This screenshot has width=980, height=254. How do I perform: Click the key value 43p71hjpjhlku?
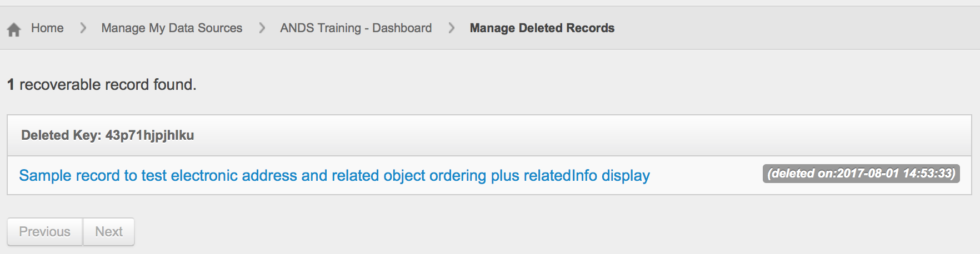(149, 135)
